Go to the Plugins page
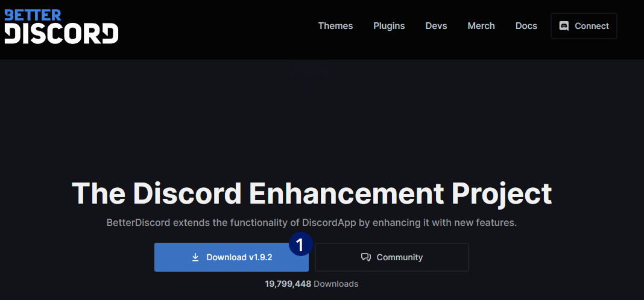Image resolution: width=644 pixels, height=300 pixels. (389, 26)
